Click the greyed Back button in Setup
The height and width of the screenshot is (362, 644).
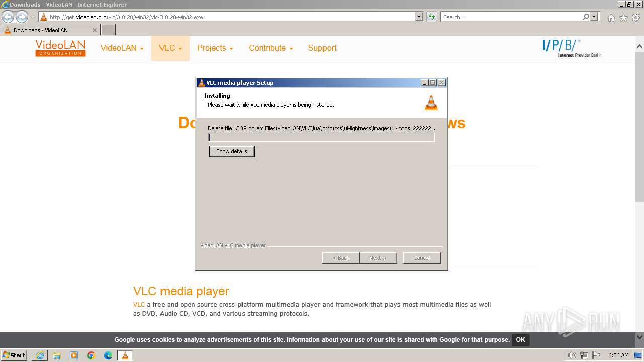click(341, 258)
